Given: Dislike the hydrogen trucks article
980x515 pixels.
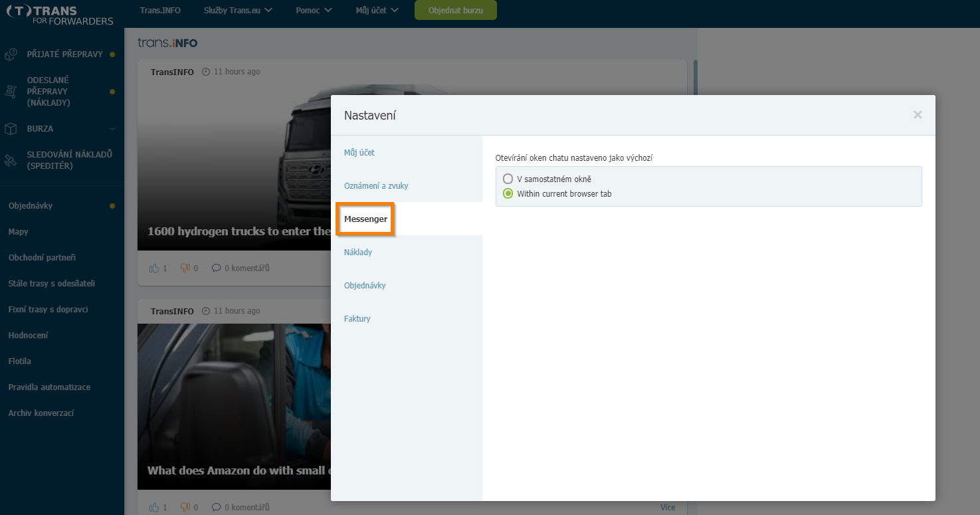Looking at the screenshot, I should point(185,268).
